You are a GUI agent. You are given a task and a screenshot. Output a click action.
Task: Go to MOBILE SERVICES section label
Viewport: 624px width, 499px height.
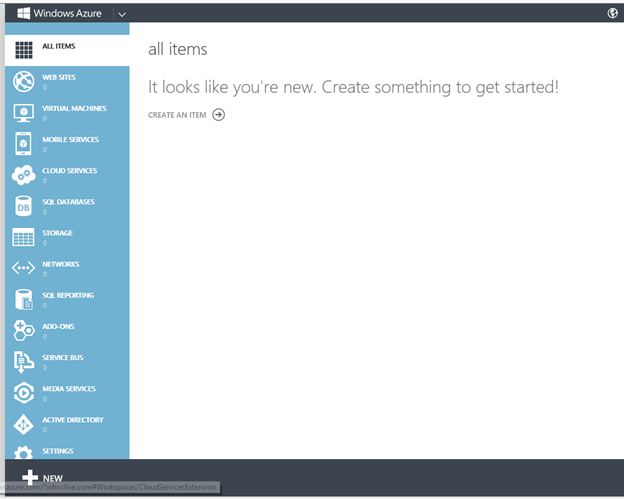(71, 139)
